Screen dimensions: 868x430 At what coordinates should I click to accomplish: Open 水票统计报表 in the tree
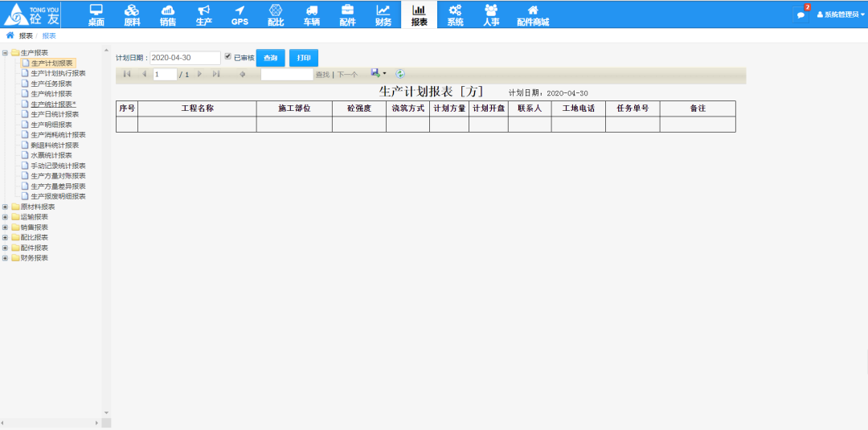pyautogui.click(x=51, y=155)
